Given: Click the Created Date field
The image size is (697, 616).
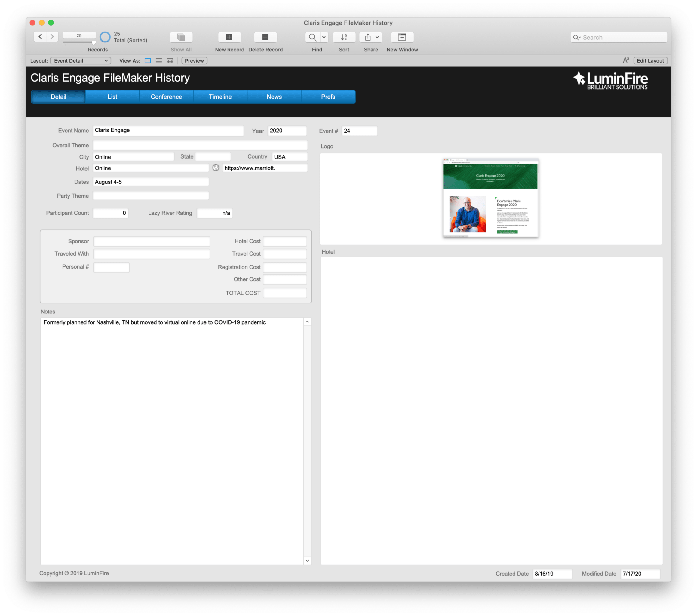Looking at the screenshot, I should coord(552,574).
